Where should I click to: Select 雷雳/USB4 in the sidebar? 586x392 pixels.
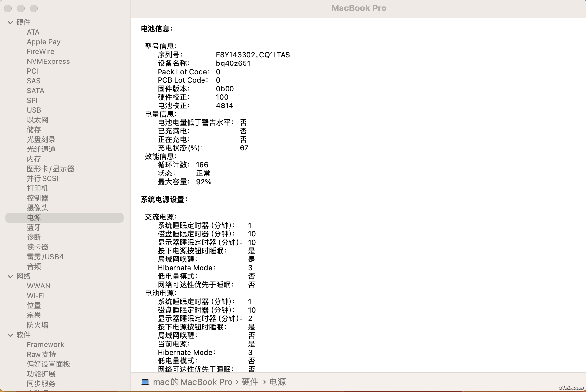click(45, 257)
